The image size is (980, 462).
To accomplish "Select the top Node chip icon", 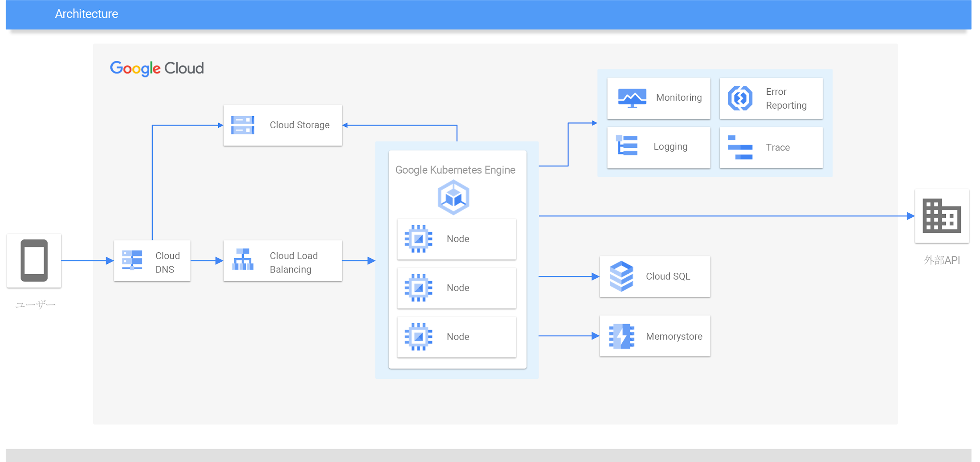I will pos(418,239).
